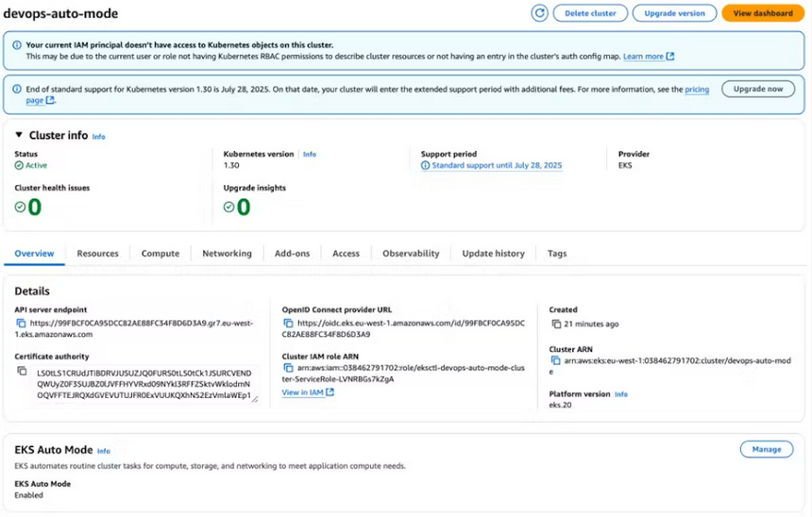Click the EKS Auto Mode Enabled value
This screenshot has height=517, width=812.
pos(28,494)
